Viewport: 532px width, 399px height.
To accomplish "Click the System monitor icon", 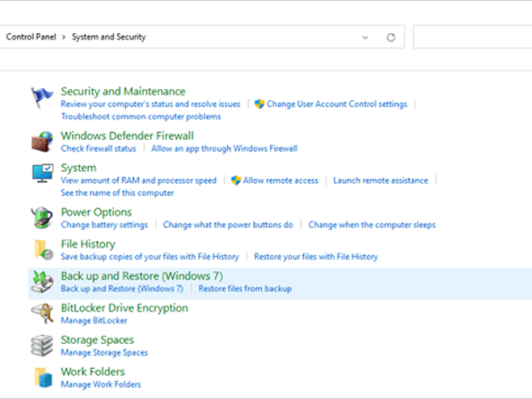I will [42, 174].
